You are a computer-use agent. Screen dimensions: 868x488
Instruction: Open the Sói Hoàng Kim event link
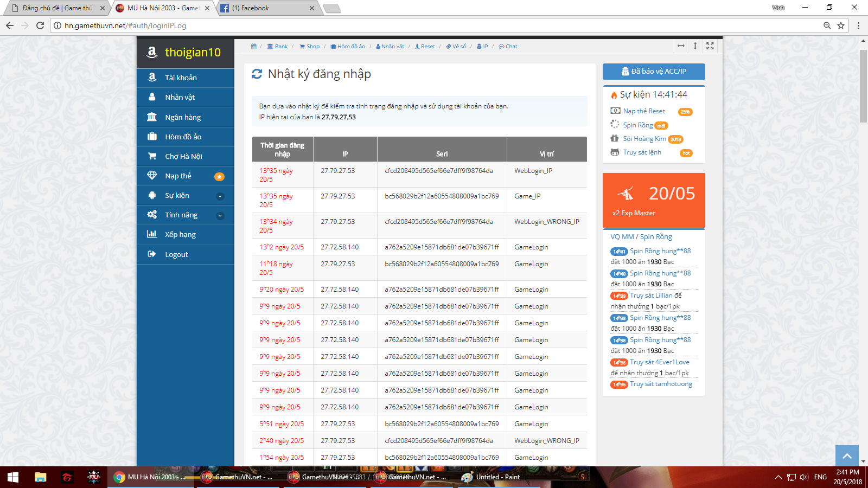pos(644,139)
